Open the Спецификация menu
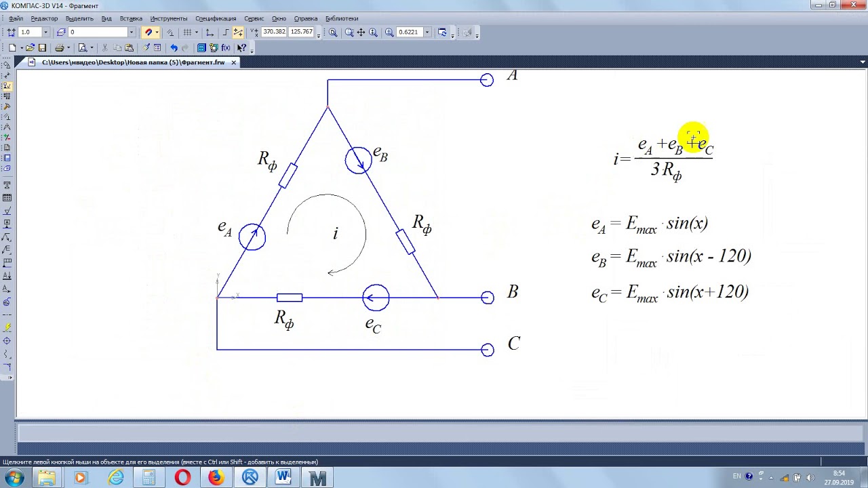The height and width of the screenshot is (488, 868). pyautogui.click(x=216, y=18)
